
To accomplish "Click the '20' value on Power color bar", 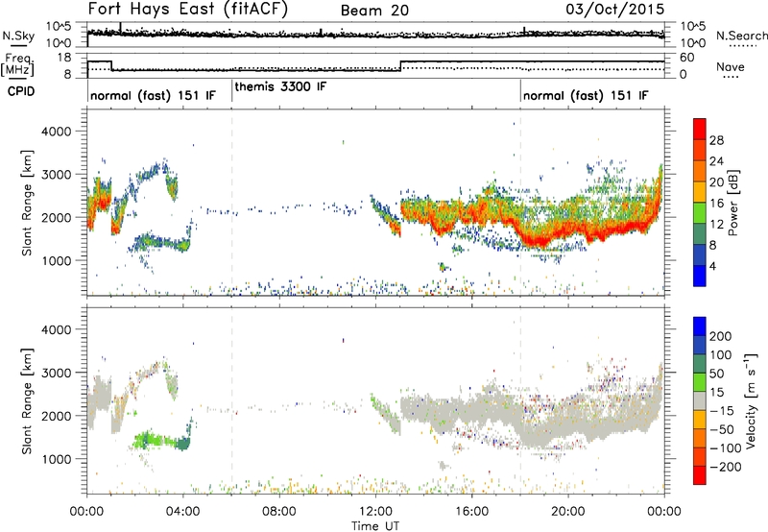I will pyautogui.click(x=716, y=182).
